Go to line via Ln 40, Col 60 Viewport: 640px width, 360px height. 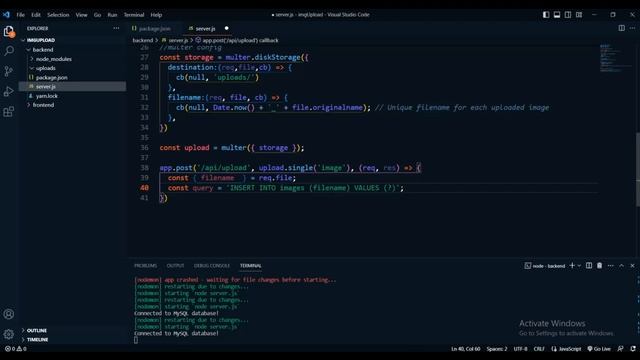click(466, 349)
